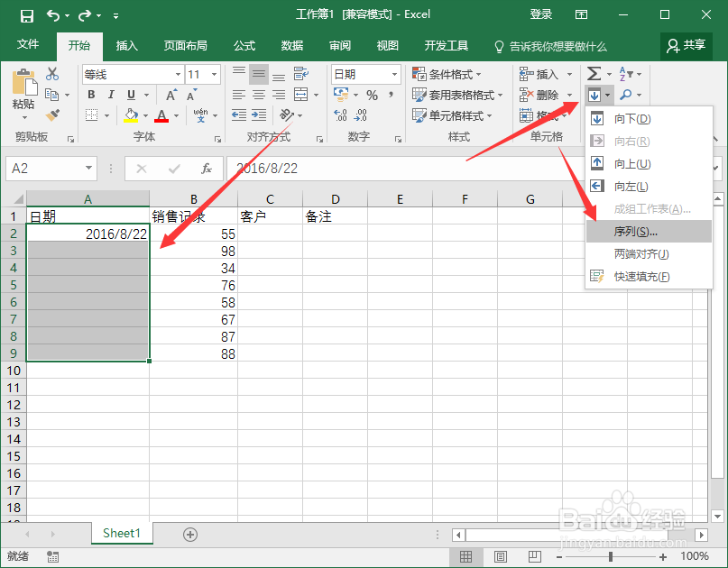728x568 pixels.
Task: Toggle italic formatting
Action: 112,94
